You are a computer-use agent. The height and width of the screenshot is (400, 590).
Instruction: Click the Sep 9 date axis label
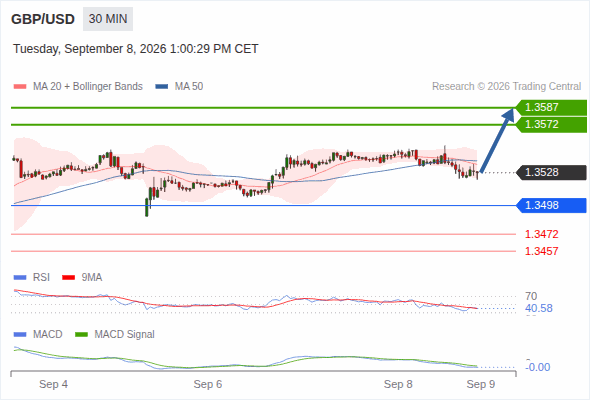click(481, 384)
